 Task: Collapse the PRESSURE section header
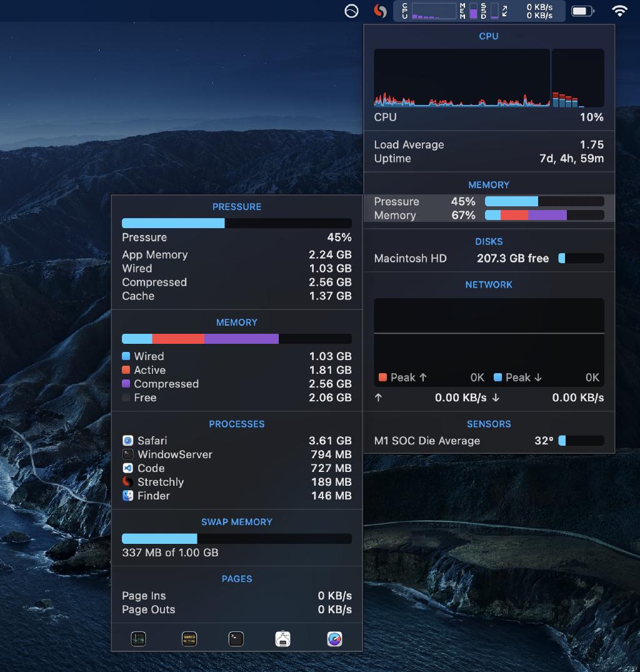point(237,206)
